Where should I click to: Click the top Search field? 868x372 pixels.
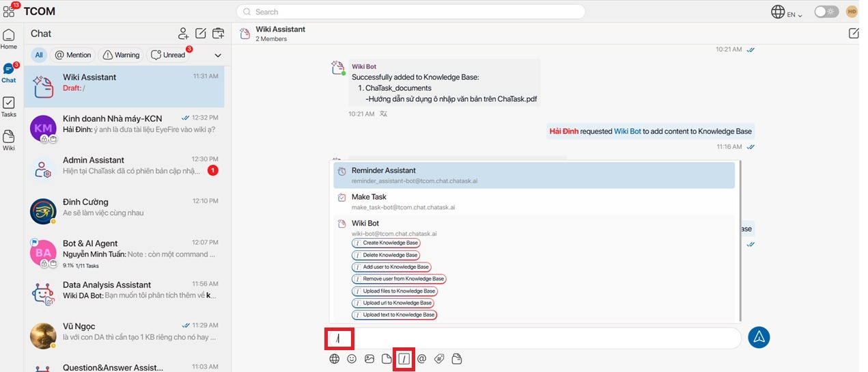tap(410, 12)
